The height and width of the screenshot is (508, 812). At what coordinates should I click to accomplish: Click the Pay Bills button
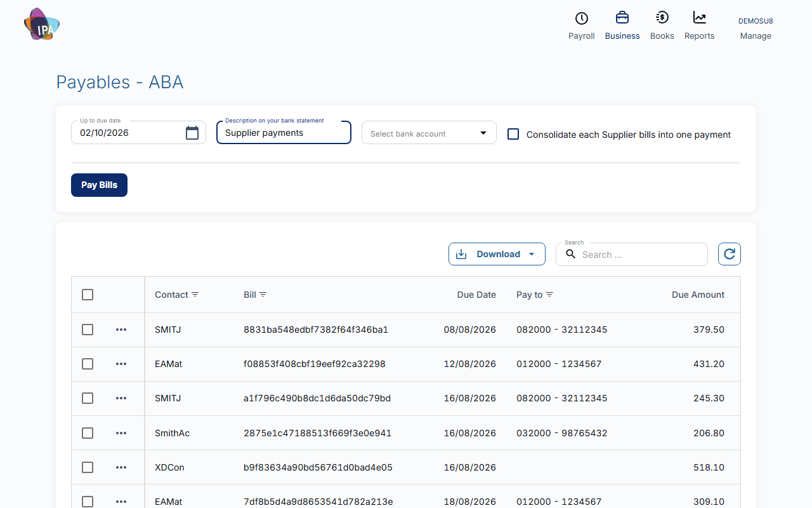[99, 185]
